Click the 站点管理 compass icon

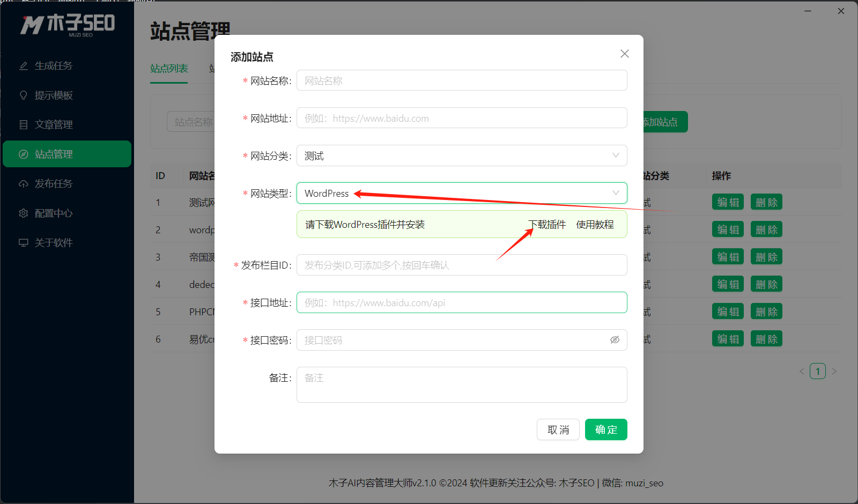[24, 154]
